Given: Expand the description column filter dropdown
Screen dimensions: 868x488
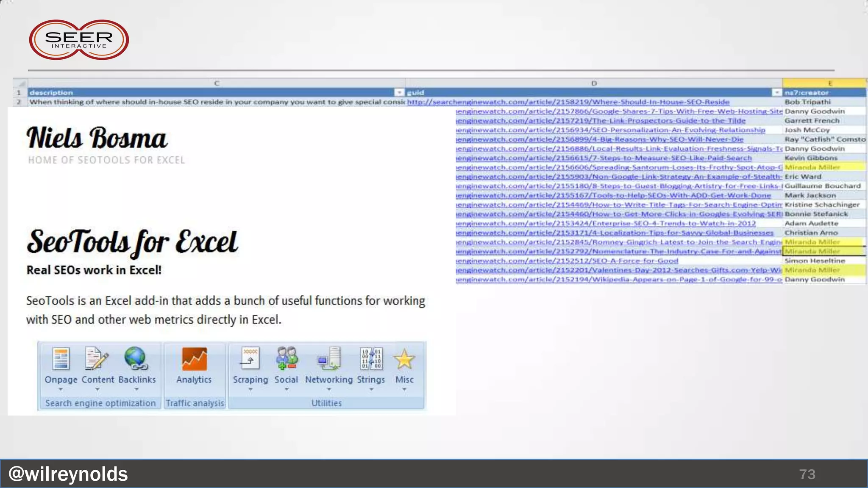Looking at the screenshot, I should coord(399,92).
